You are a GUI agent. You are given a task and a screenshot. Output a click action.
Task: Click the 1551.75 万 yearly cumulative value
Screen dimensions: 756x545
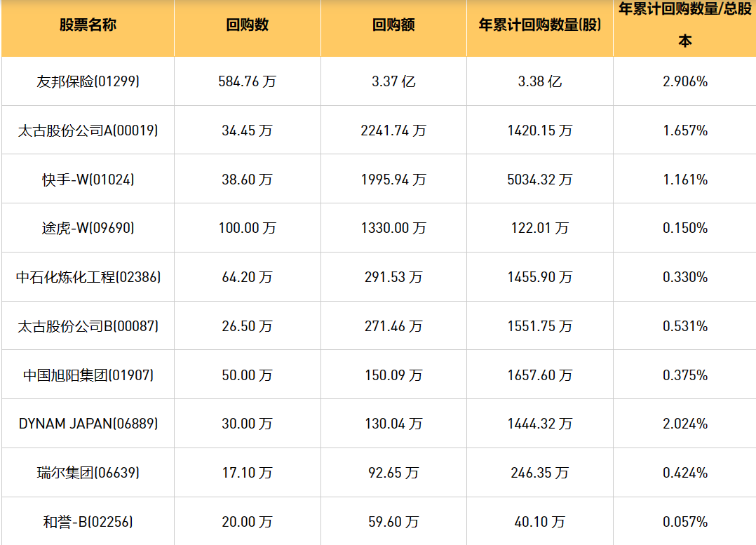coord(539,327)
